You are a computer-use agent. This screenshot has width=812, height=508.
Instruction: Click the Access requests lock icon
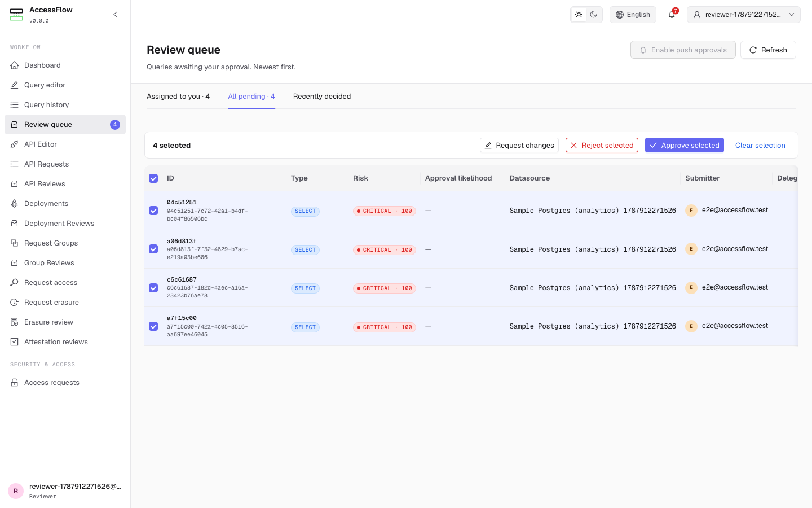[15, 383]
